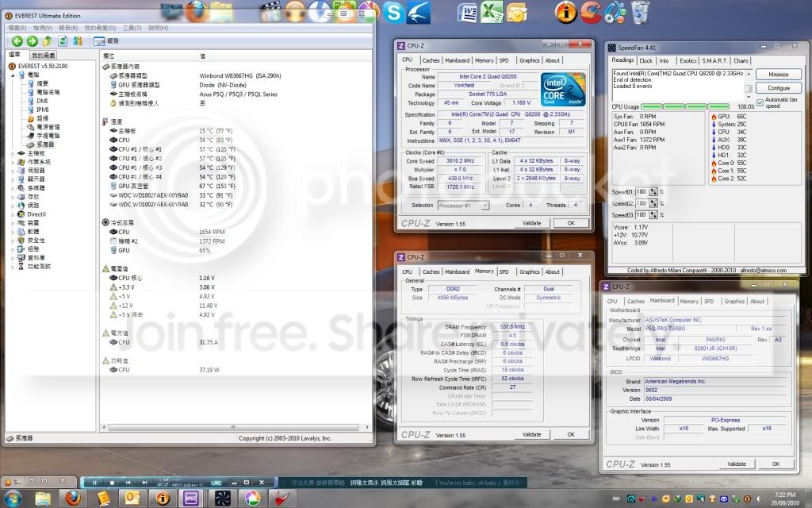Open Mainboard tab in top CPU-Z window

[x=457, y=60]
